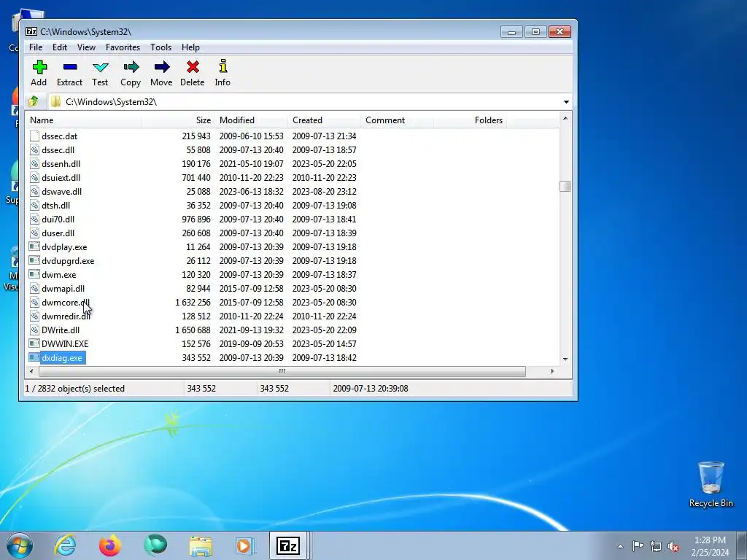The image size is (747, 560).
Task: Click the Show desktop button on taskbar edge
Action: (x=742, y=545)
